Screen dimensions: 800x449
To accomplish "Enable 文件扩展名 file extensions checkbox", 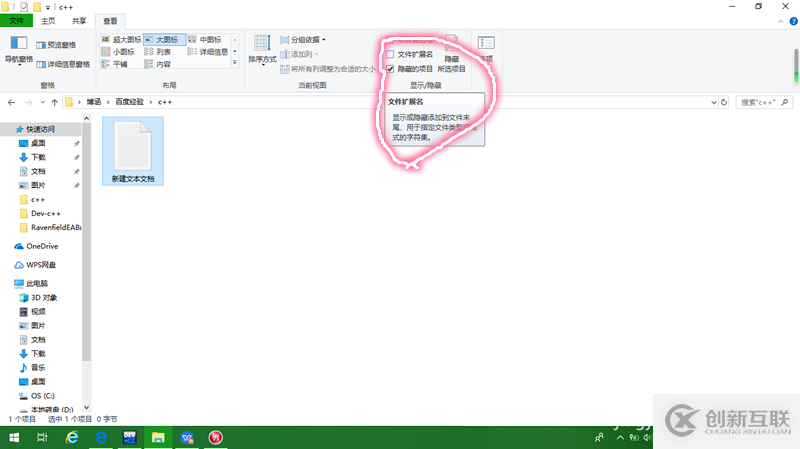I will pyautogui.click(x=390, y=54).
